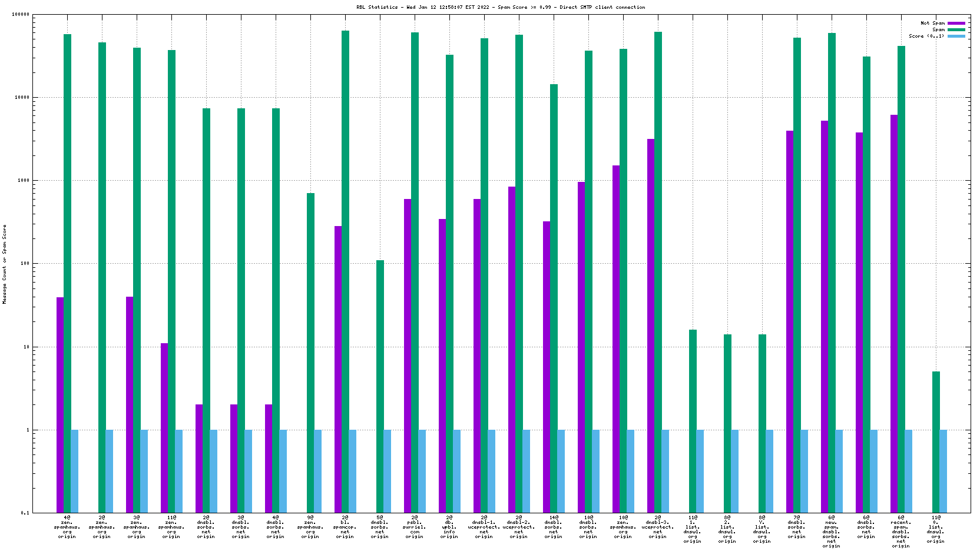Click the green Spam legend swatch

coord(956,30)
